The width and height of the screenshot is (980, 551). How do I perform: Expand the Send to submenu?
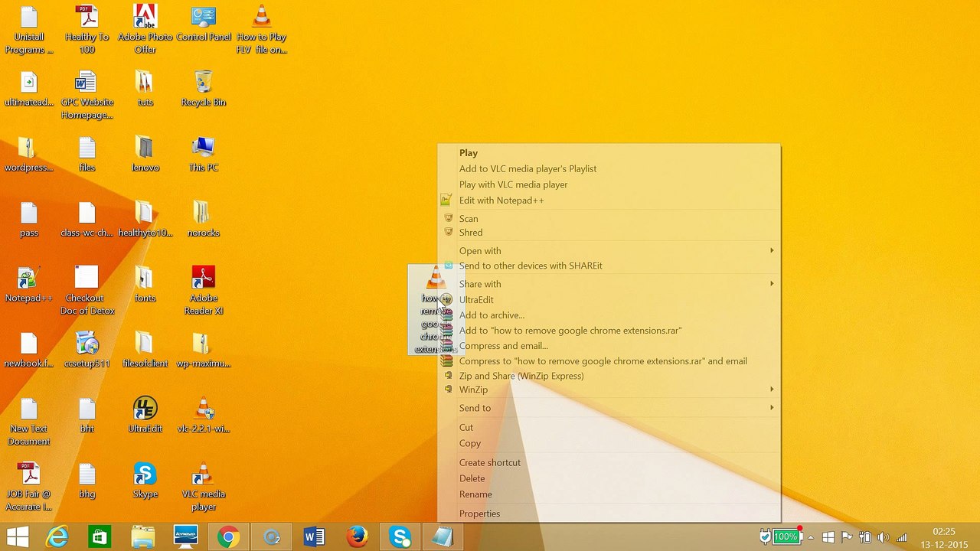coord(771,408)
